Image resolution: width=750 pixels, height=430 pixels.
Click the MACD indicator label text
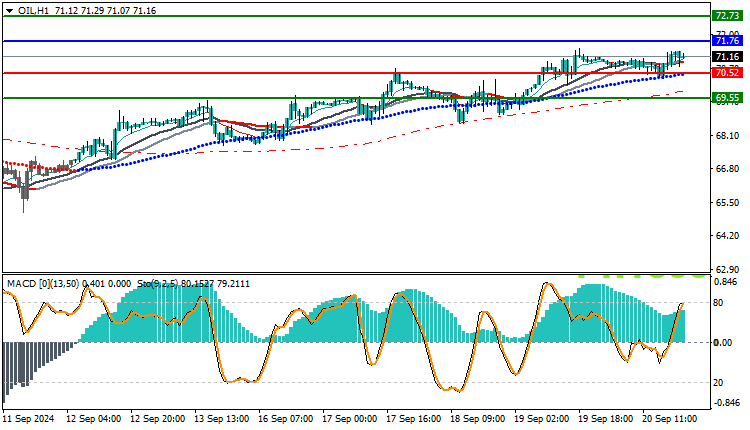[x=69, y=284]
